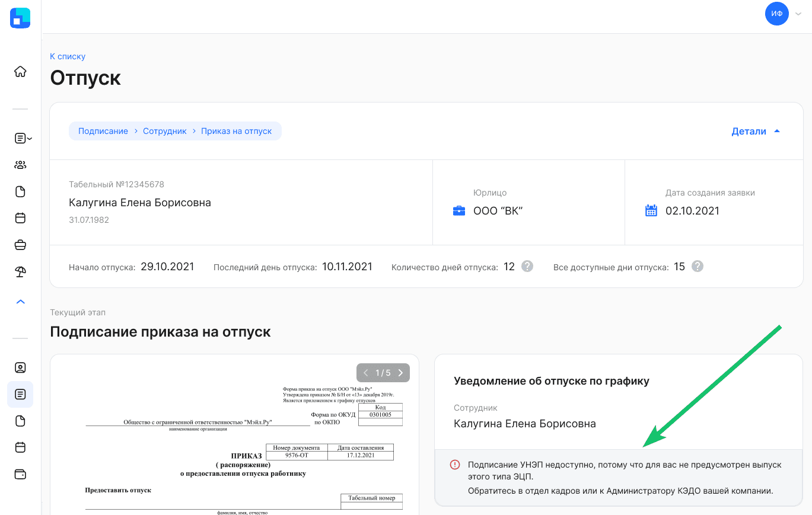This screenshot has width=812, height=515.
Task: Advance to next document page with right arrow
Action: coord(400,372)
